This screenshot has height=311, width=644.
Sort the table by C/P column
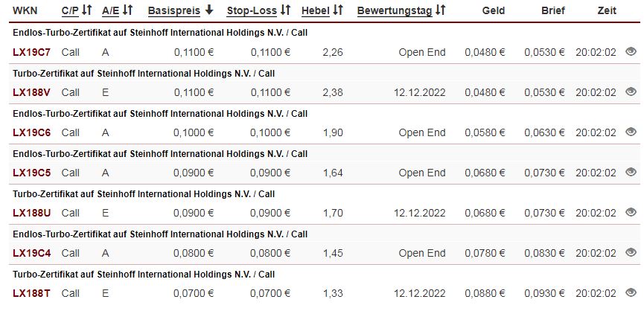coord(77,11)
